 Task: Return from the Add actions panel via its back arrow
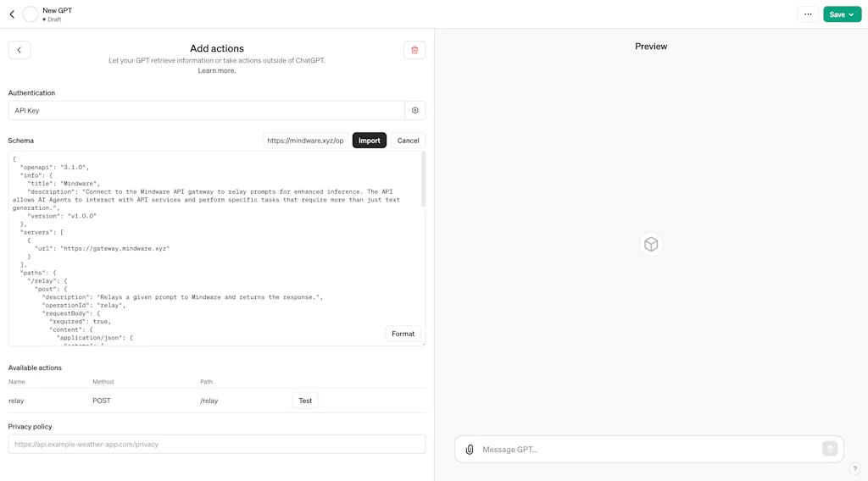click(x=19, y=50)
